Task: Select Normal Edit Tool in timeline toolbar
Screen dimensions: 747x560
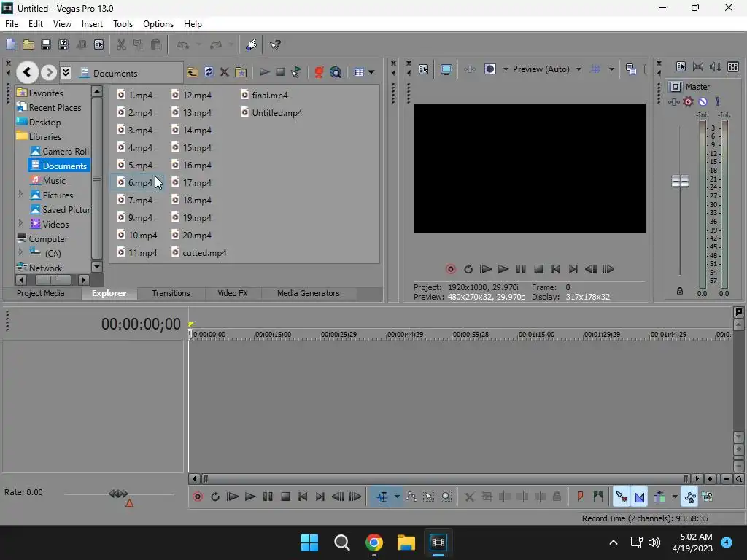Action: coord(382,497)
